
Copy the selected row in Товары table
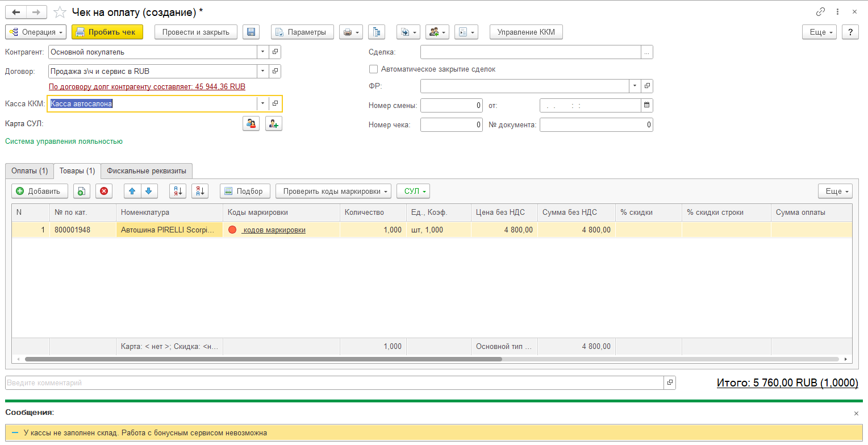82,192
